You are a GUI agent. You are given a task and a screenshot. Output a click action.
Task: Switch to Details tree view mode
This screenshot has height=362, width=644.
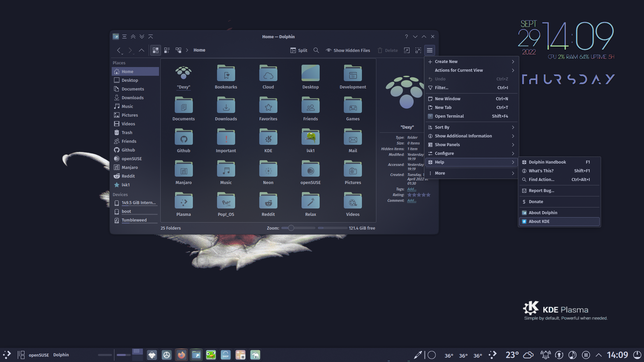(x=178, y=50)
